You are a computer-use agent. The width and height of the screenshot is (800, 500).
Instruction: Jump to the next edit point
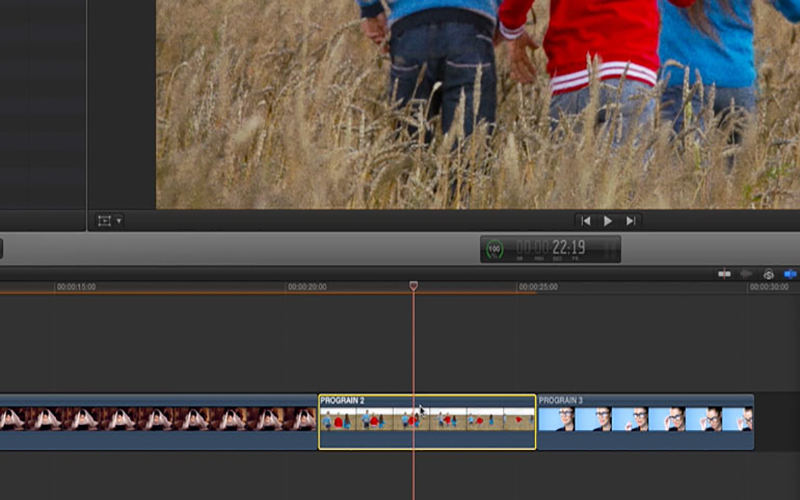[631, 221]
